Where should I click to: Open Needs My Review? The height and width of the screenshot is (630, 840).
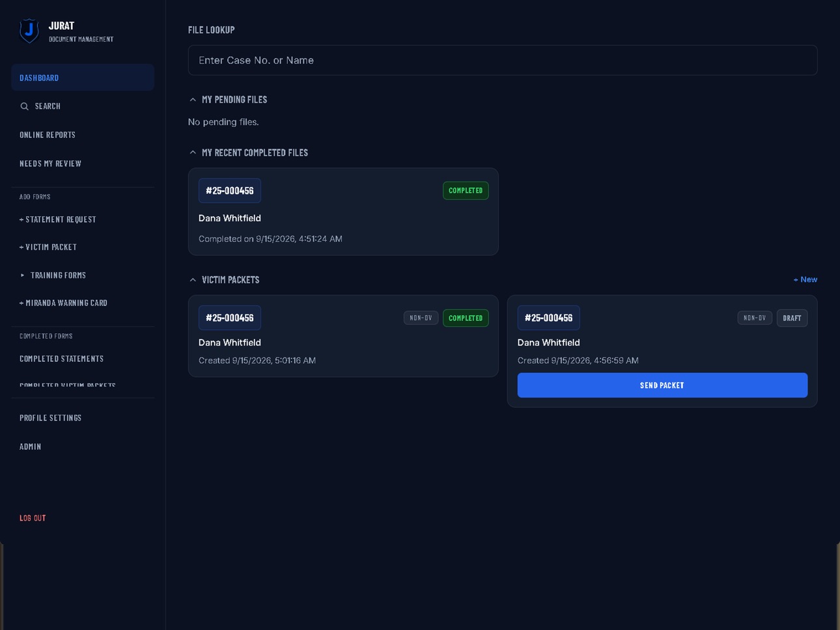pyautogui.click(x=50, y=163)
